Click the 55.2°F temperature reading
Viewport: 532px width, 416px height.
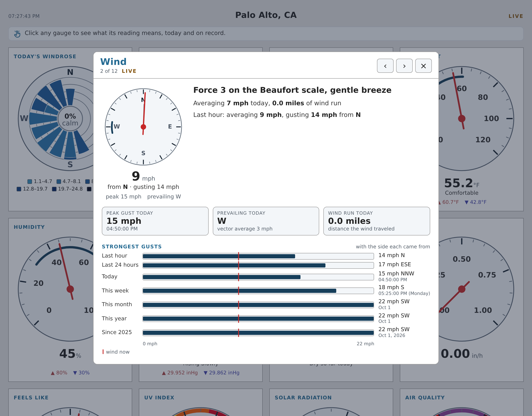click(461, 183)
